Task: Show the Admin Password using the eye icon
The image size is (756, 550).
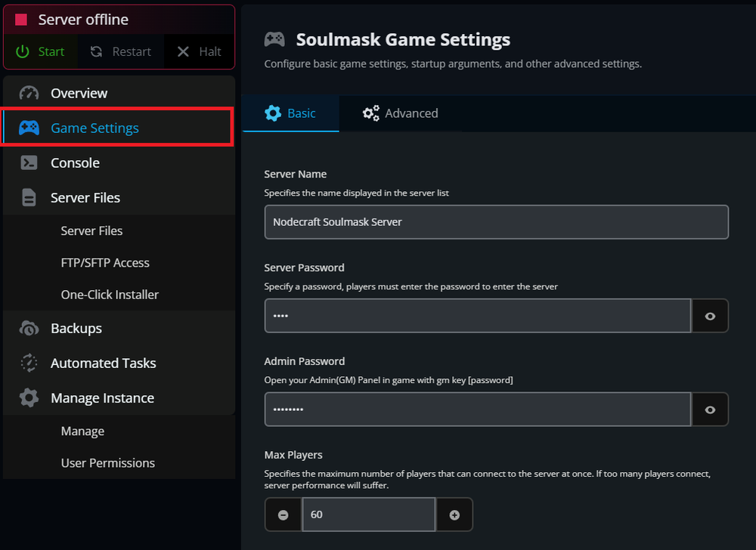Action: pos(710,409)
